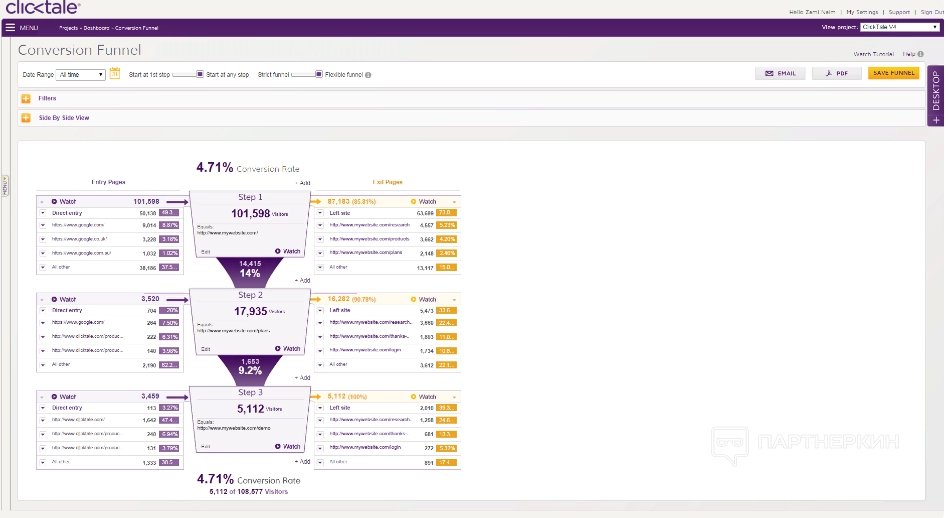Toggle the Start at 1st step / any step switch
950x518 pixels.
(x=188, y=74)
